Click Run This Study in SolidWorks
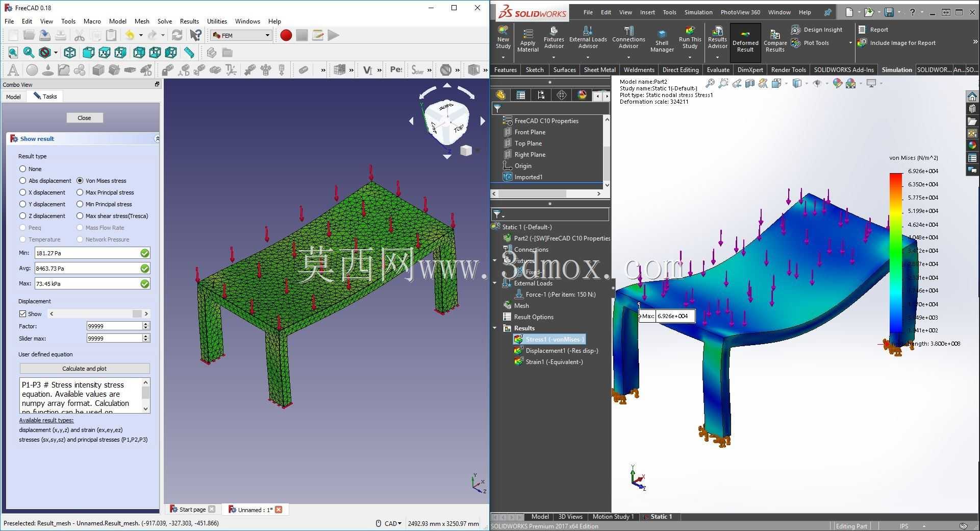This screenshot has height=531, width=980. [x=690, y=38]
